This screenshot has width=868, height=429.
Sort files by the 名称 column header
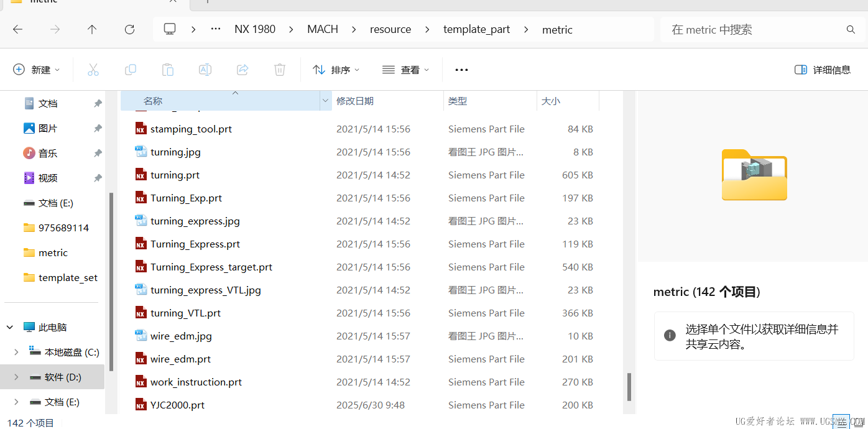click(220, 101)
